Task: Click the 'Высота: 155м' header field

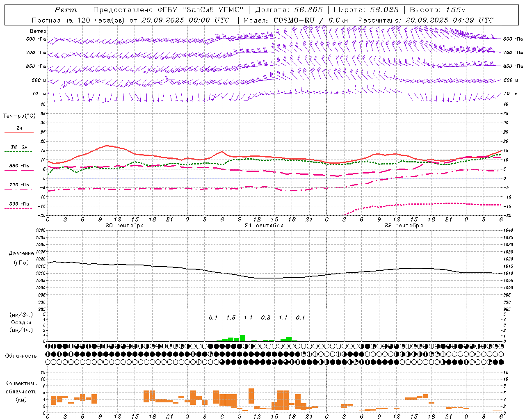Action: [438, 10]
